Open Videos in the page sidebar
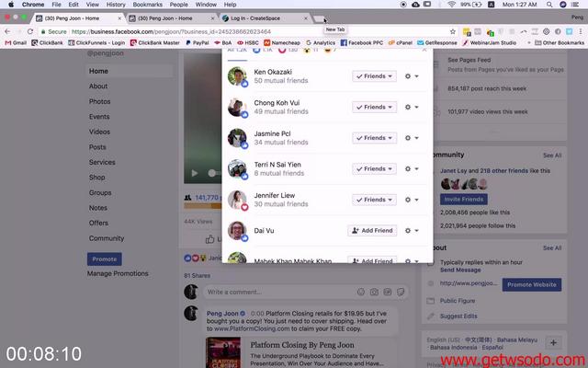The height and width of the screenshot is (368, 588). click(99, 132)
